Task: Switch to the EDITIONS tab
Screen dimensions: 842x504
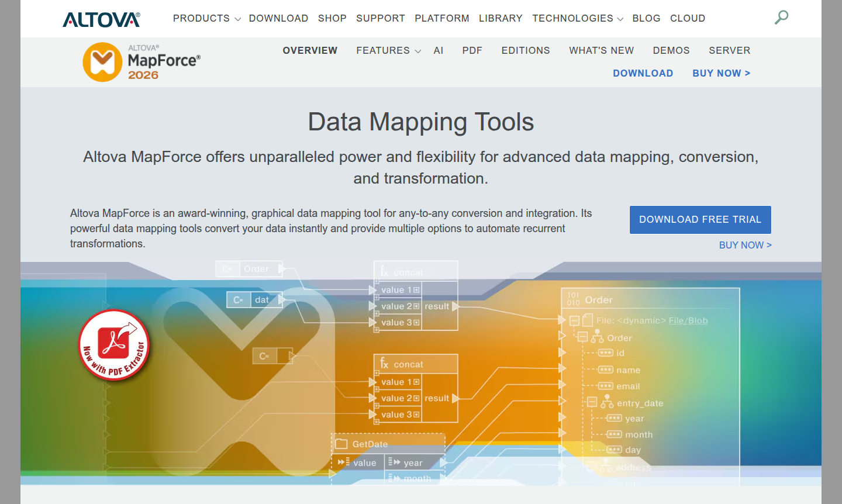Action: pyautogui.click(x=525, y=50)
